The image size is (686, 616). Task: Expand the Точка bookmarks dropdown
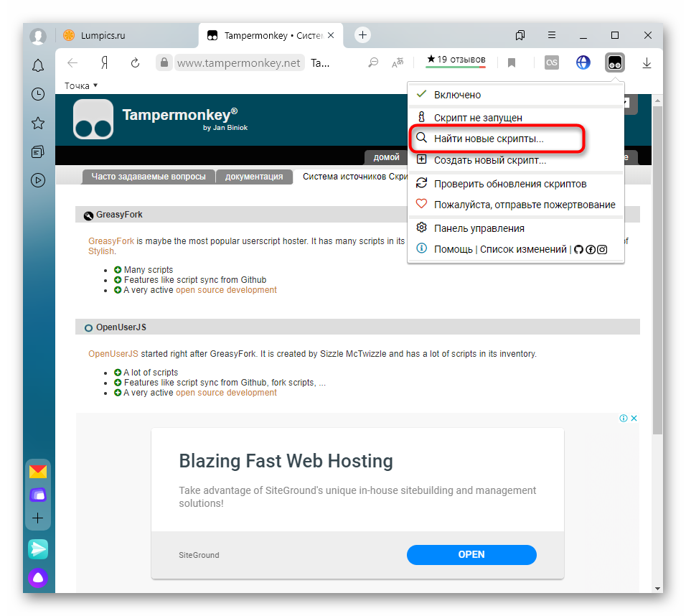click(81, 86)
